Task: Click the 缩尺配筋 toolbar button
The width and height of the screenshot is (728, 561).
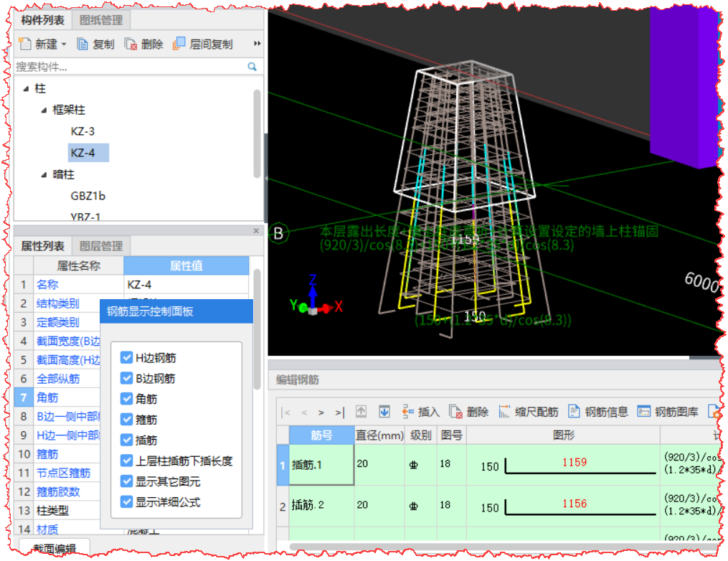Action: point(529,412)
